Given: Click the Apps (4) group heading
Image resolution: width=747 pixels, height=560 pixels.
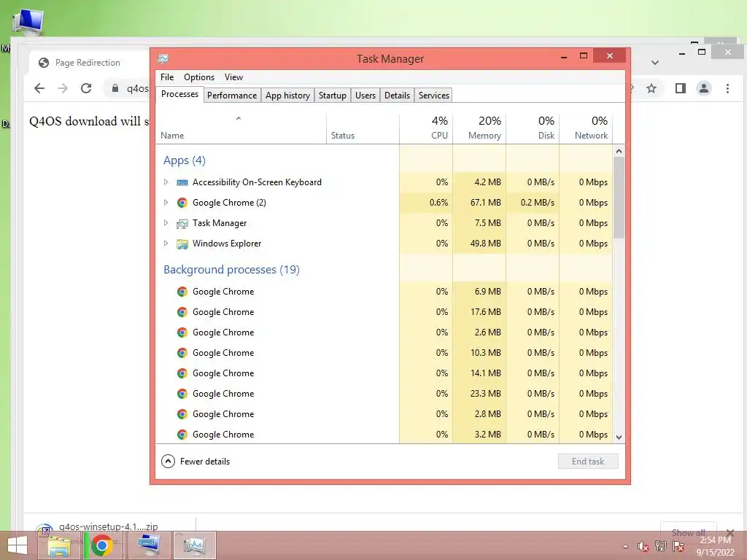Looking at the screenshot, I should point(185,160).
